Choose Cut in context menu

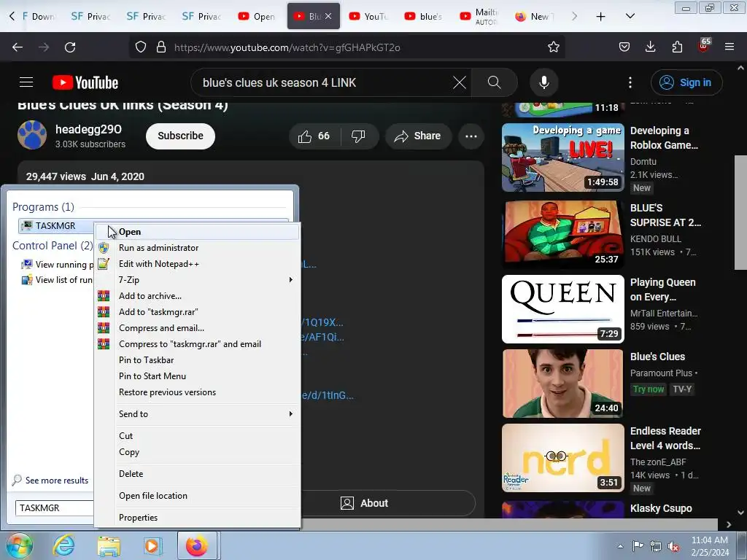point(197,436)
